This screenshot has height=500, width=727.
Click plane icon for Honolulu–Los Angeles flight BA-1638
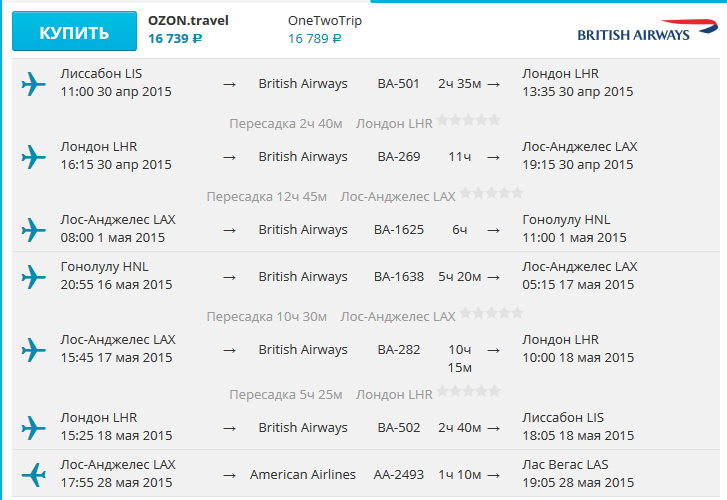pyautogui.click(x=34, y=276)
